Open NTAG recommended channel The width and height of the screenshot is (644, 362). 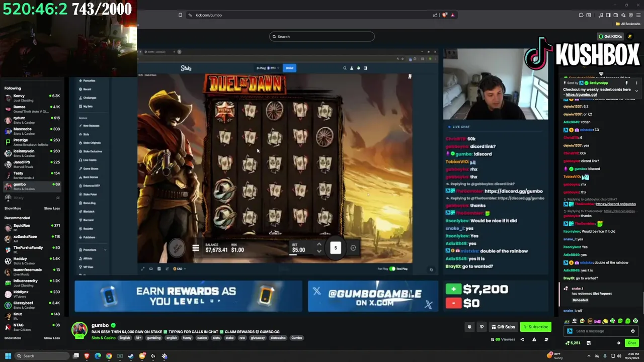click(x=31, y=327)
